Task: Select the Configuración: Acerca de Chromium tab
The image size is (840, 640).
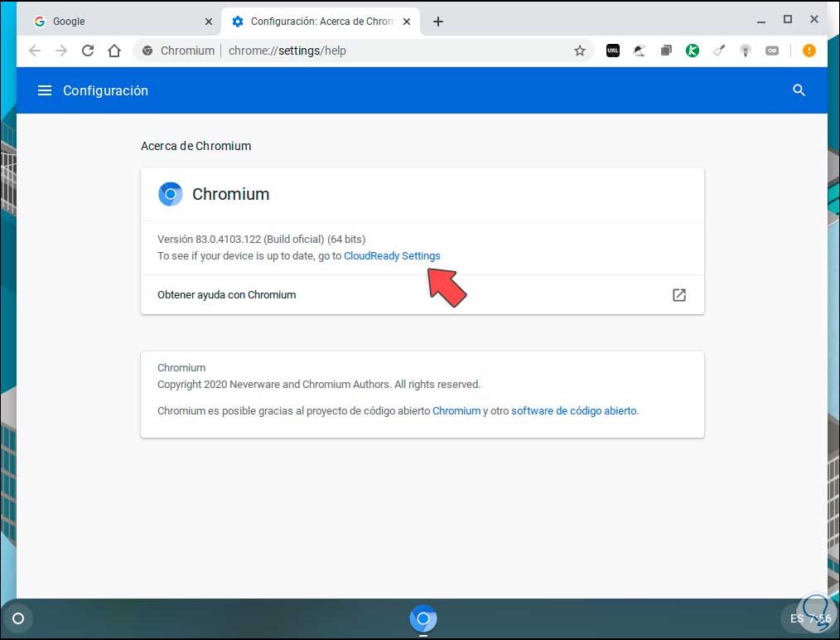Action: [321, 22]
